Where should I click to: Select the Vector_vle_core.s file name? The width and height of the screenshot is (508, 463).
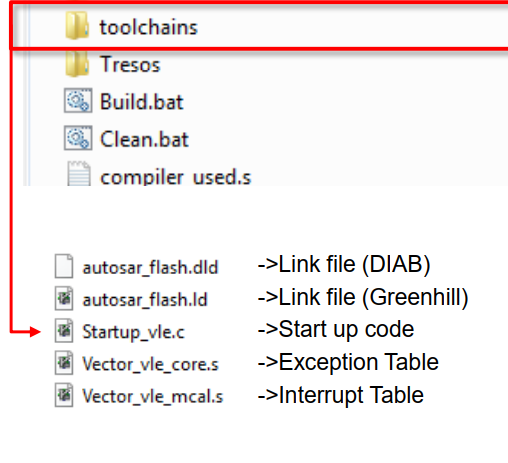(x=150, y=364)
